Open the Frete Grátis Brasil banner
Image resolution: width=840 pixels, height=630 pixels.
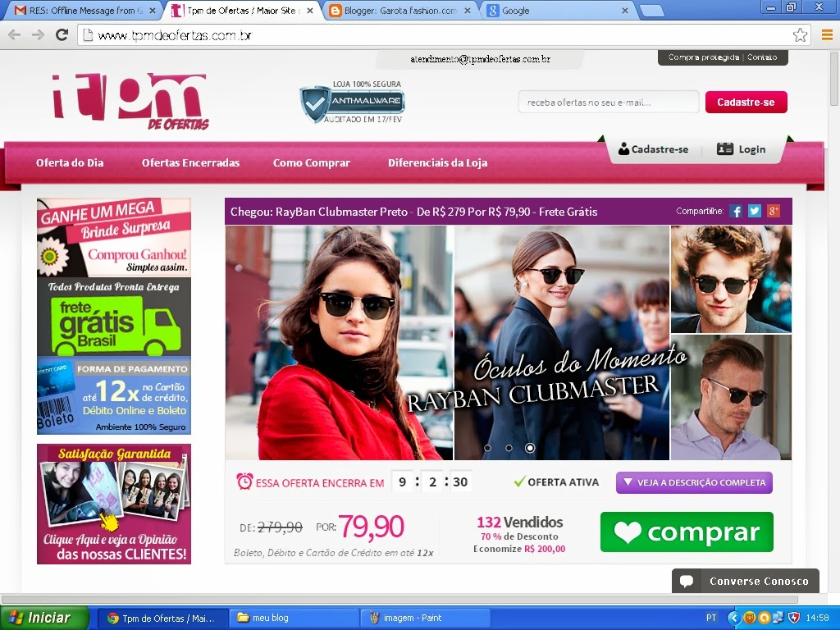click(x=113, y=317)
